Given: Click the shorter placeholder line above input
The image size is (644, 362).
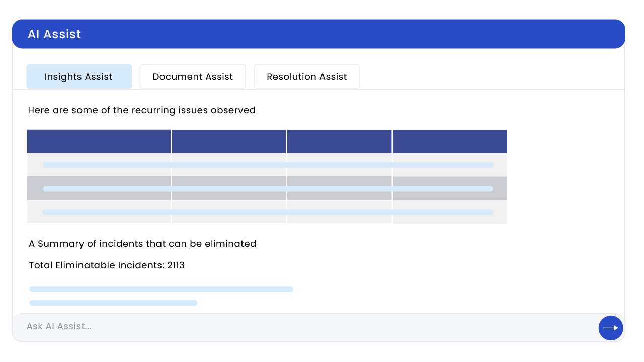Looking at the screenshot, I should [113, 303].
